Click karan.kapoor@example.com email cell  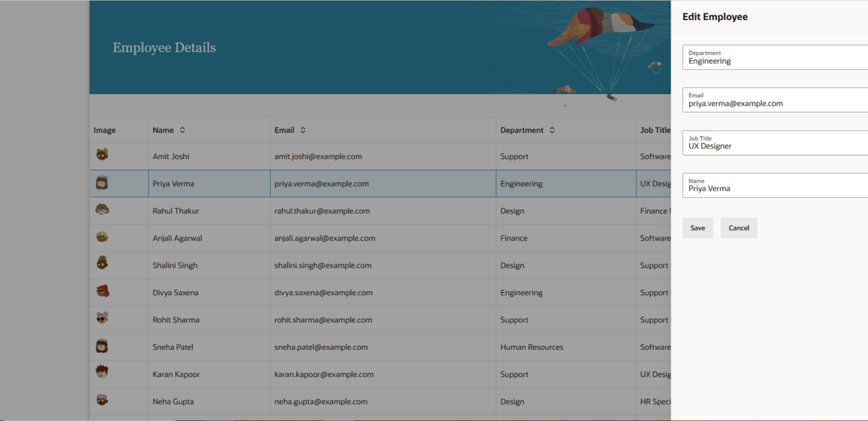383,374
